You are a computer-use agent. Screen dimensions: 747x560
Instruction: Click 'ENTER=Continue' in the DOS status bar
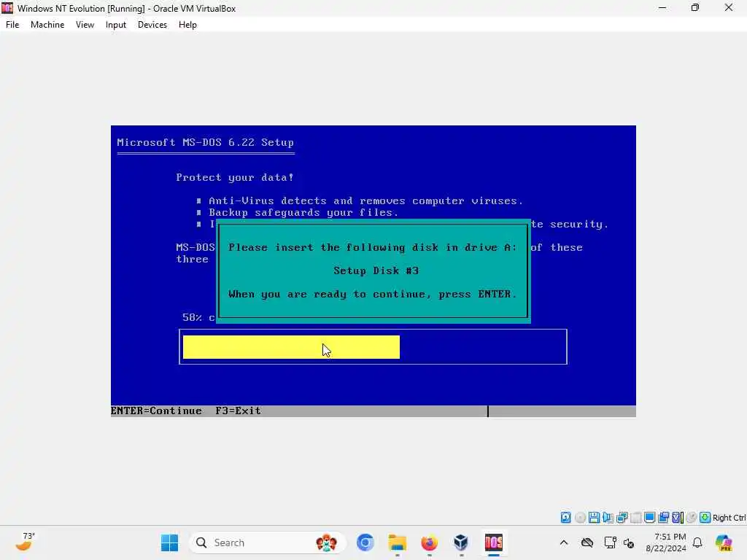tap(156, 411)
